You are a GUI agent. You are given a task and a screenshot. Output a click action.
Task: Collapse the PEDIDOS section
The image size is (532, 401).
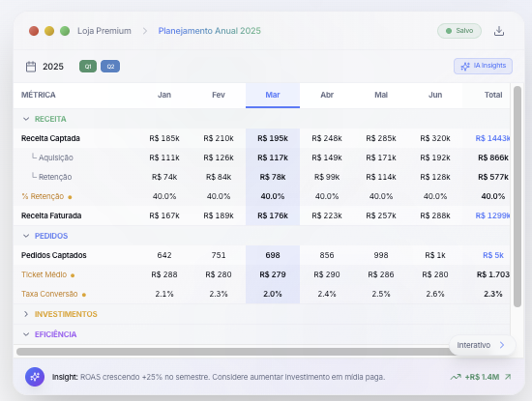coord(26,236)
